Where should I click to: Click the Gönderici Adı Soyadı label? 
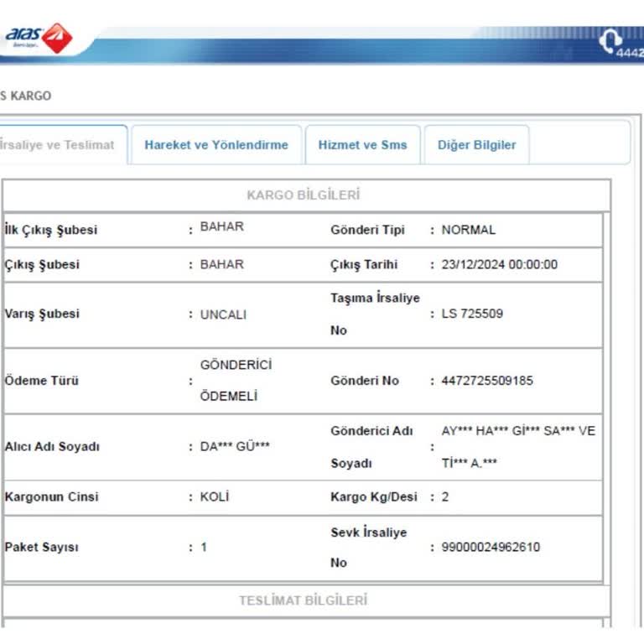point(371,447)
